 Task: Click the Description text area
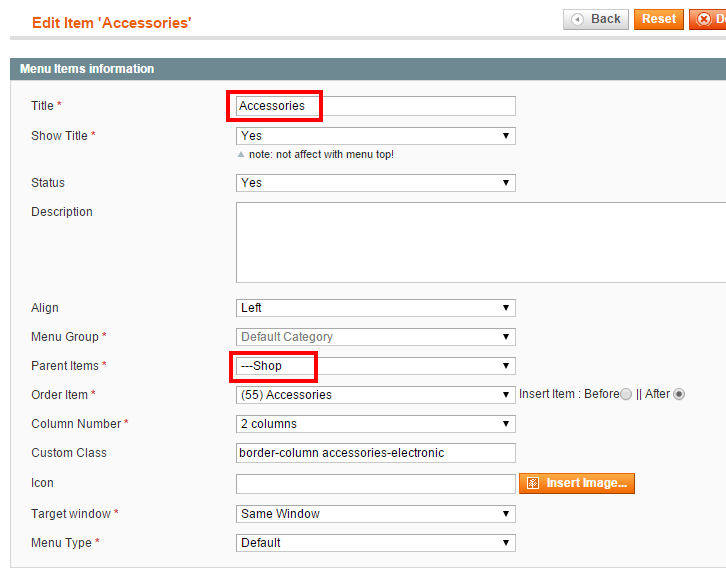tap(481, 243)
